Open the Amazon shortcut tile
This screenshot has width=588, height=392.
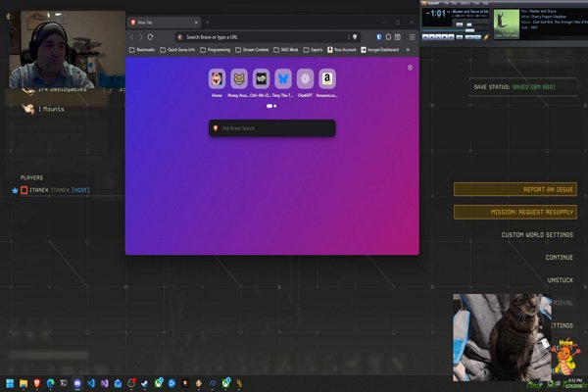(x=327, y=78)
